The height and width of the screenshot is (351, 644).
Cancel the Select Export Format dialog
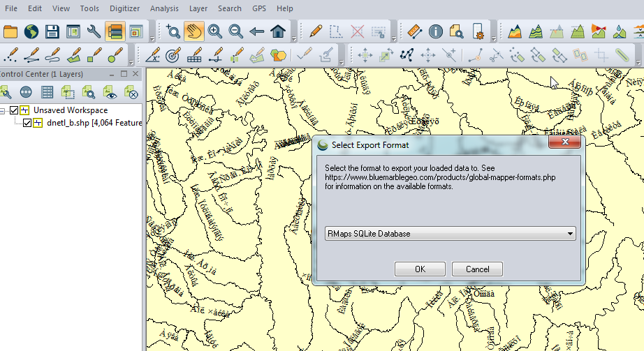(477, 269)
